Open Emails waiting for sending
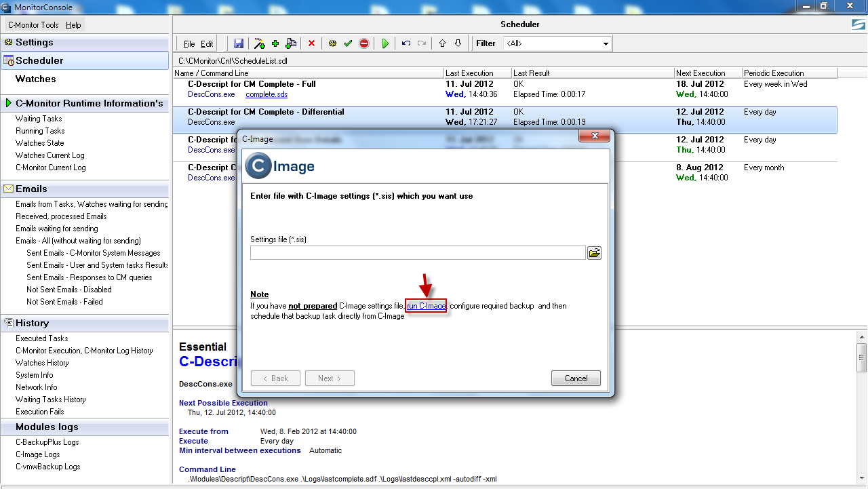This screenshot has height=489, width=868. click(x=57, y=229)
